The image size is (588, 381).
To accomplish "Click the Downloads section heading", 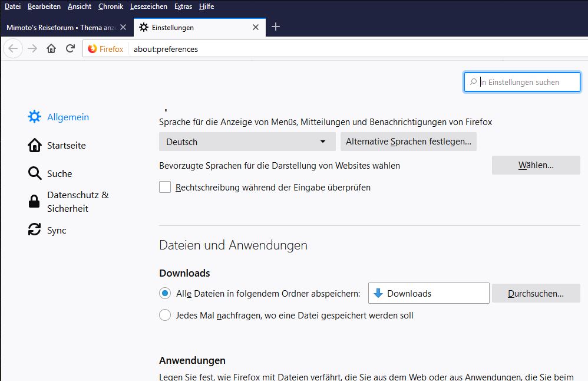I will (x=184, y=273).
